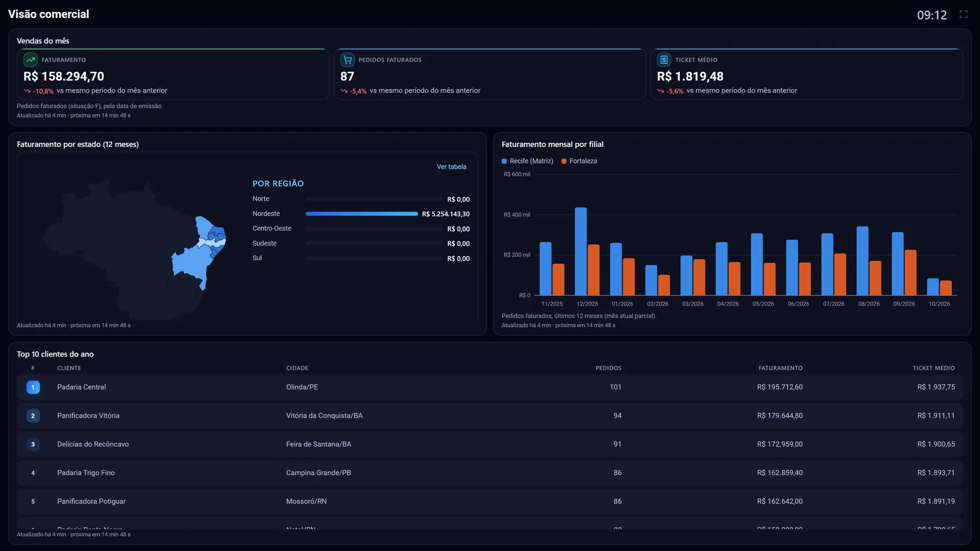Click the Faturamento trend chart icon
The image size is (980, 551).
[30, 60]
